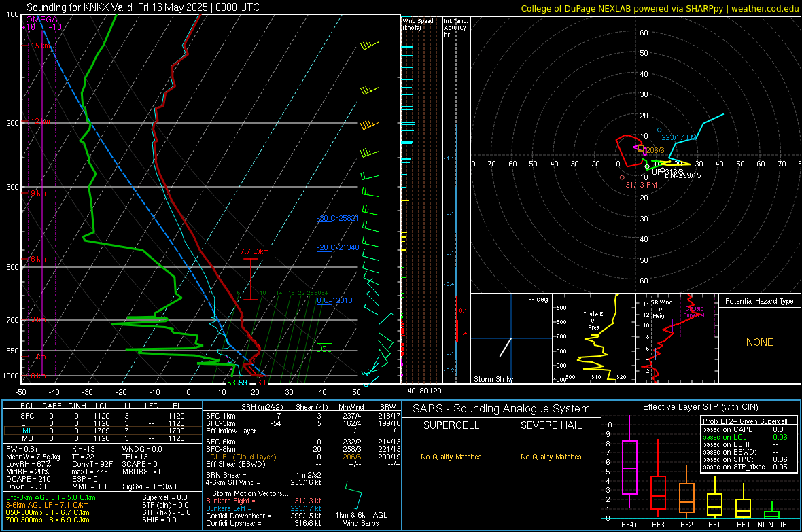
Task: Click the yellow NONE hazard type
Action: (x=759, y=342)
